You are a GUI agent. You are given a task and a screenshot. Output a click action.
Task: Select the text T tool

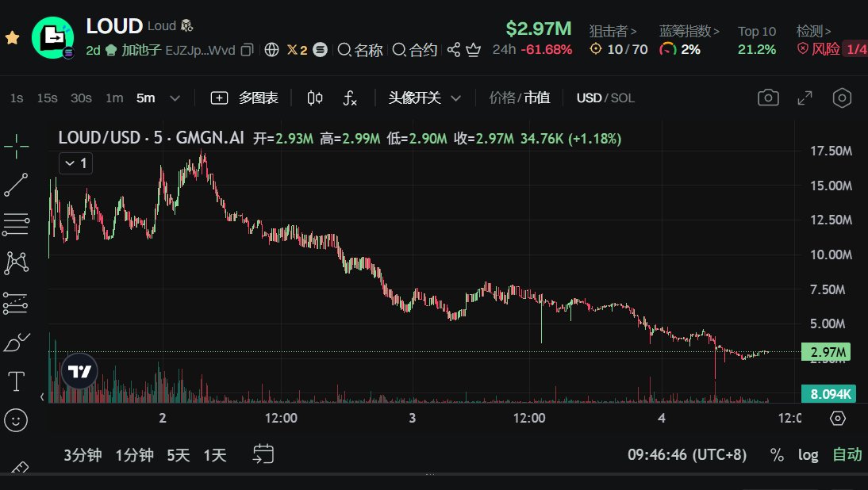(16, 381)
